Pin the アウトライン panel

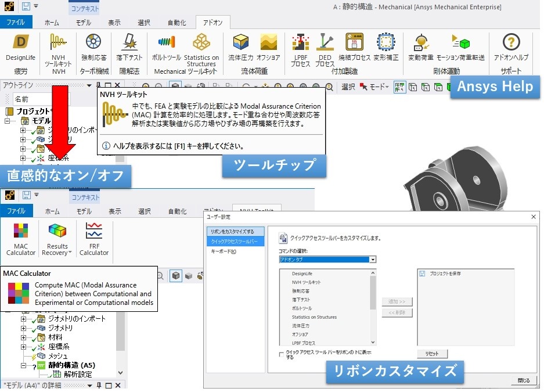[x=99, y=85]
